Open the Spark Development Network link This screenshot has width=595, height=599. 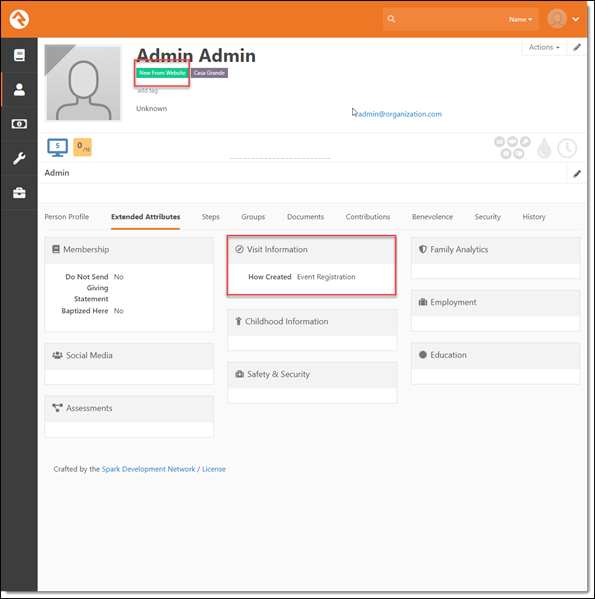(148, 469)
